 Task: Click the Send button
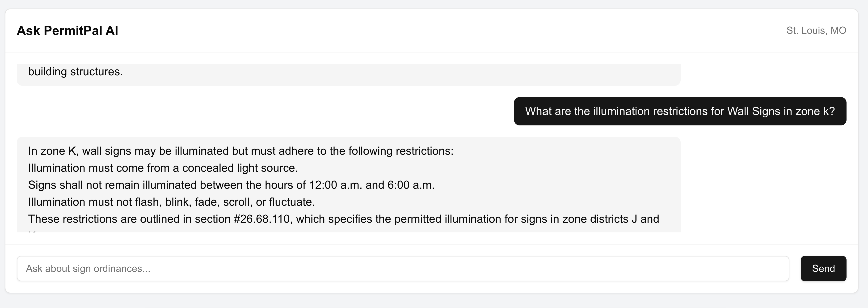click(x=823, y=269)
